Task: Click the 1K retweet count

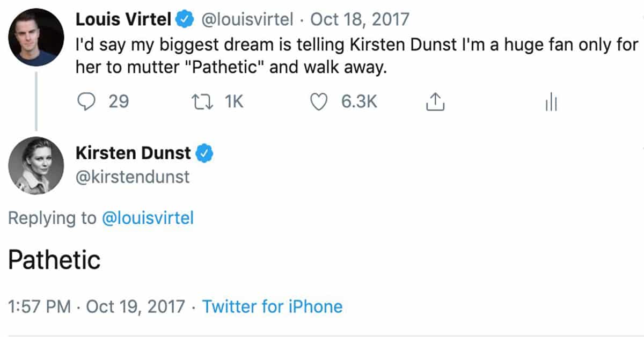Action: click(x=233, y=101)
